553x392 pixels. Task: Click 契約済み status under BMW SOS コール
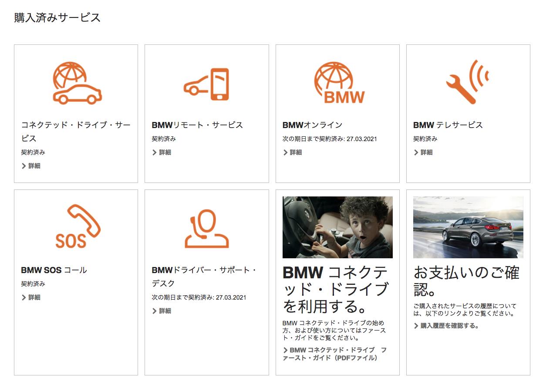33,284
